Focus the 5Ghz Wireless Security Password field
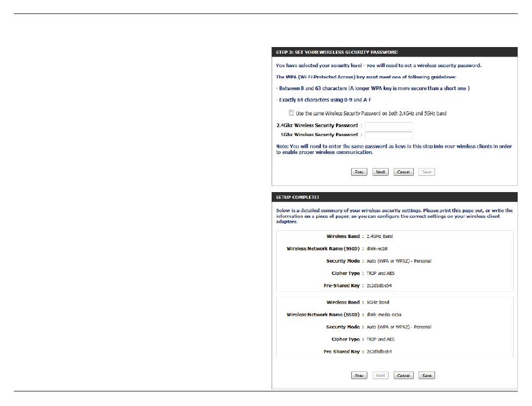 coord(389,136)
